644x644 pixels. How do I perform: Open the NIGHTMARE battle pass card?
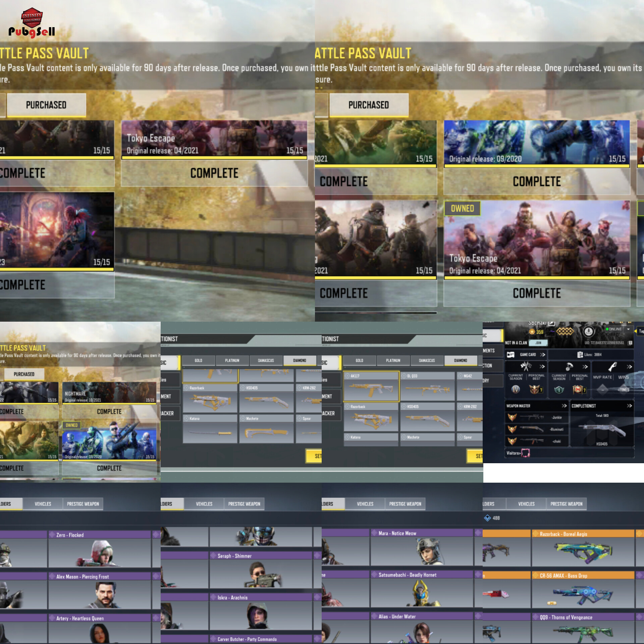pos(109,393)
